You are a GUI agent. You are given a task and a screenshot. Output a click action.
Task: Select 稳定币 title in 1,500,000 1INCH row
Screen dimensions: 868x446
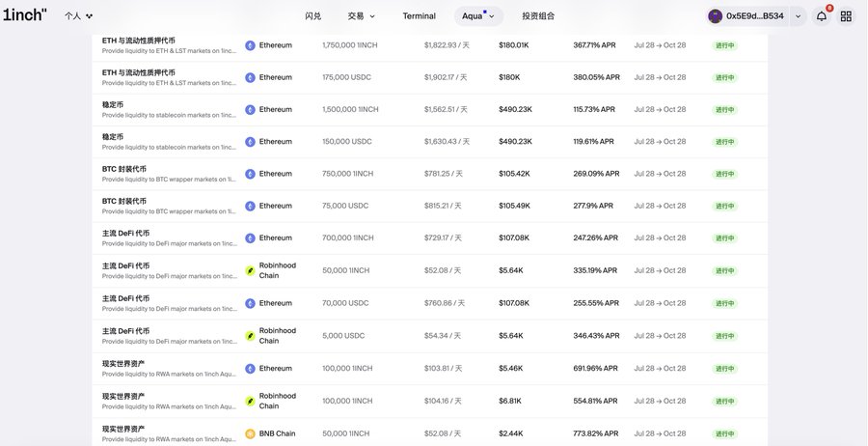(x=113, y=104)
